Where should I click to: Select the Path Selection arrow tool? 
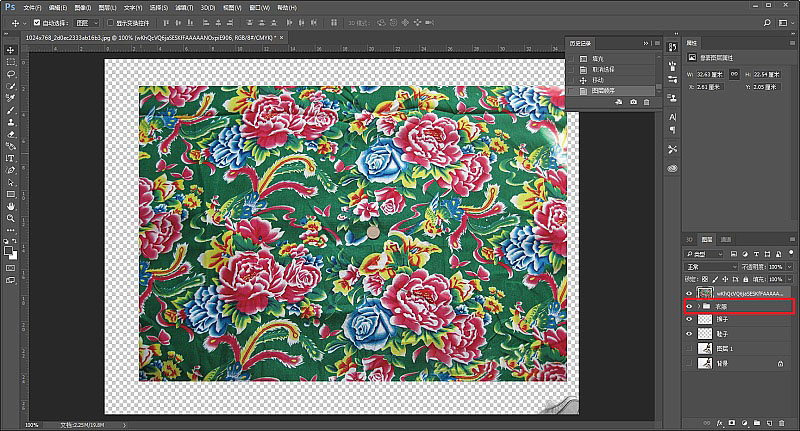(10, 183)
